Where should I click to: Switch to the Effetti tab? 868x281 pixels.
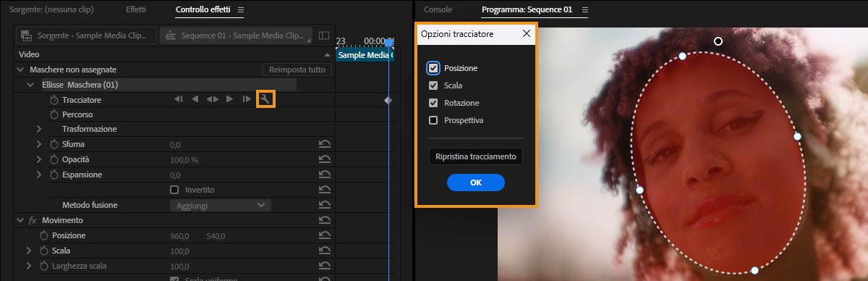(x=135, y=10)
